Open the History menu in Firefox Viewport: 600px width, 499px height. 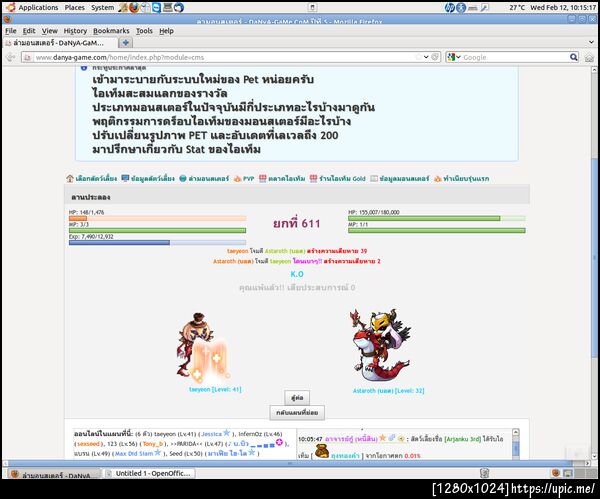coord(75,31)
